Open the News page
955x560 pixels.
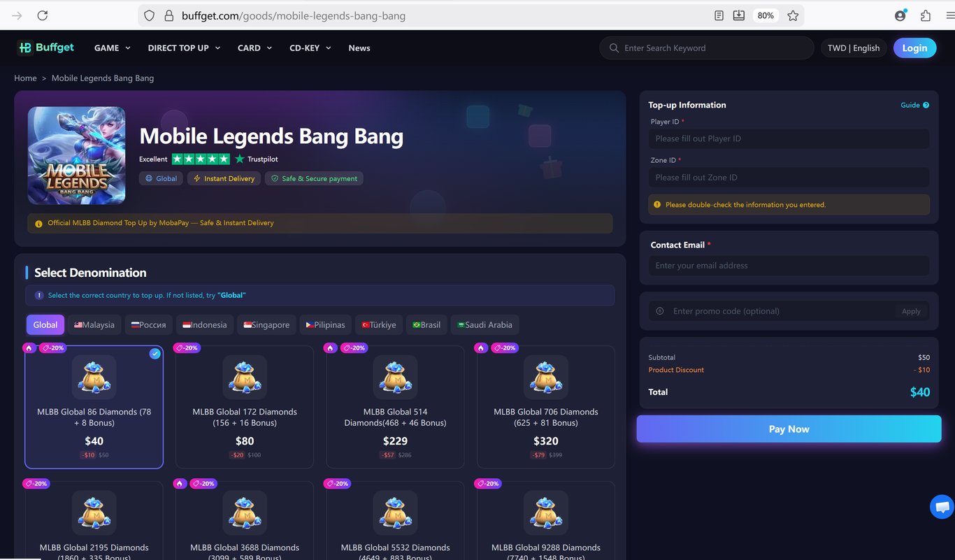pyautogui.click(x=359, y=48)
